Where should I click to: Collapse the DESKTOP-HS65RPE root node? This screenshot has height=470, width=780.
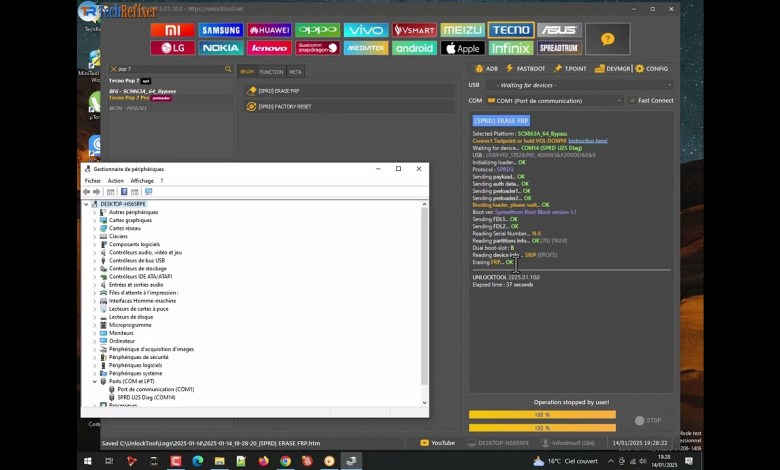point(86,204)
